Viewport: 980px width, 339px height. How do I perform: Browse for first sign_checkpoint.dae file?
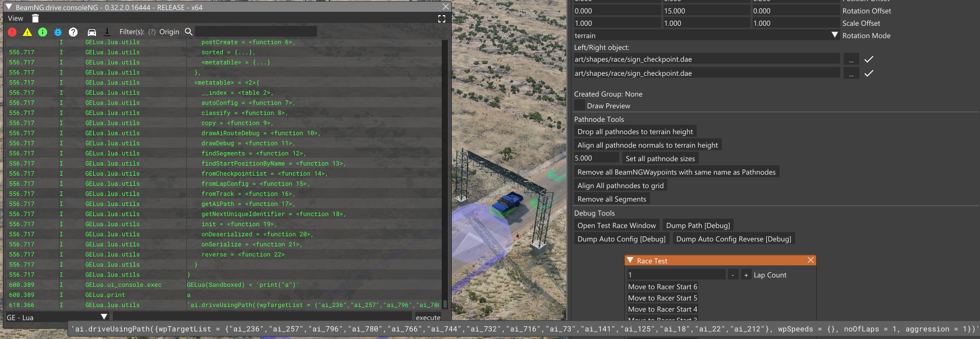pyautogui.click(x=851, y=59)
